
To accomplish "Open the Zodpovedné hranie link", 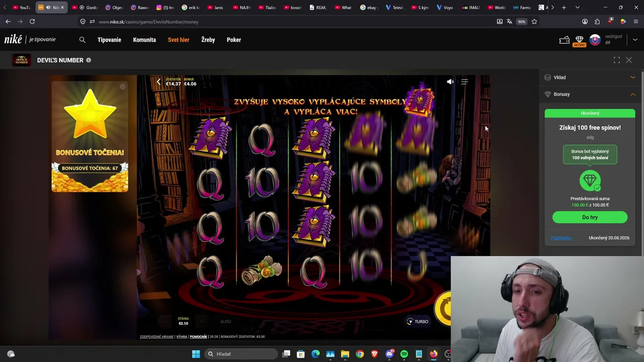I will pyautogui.click(x=156, y=337).
